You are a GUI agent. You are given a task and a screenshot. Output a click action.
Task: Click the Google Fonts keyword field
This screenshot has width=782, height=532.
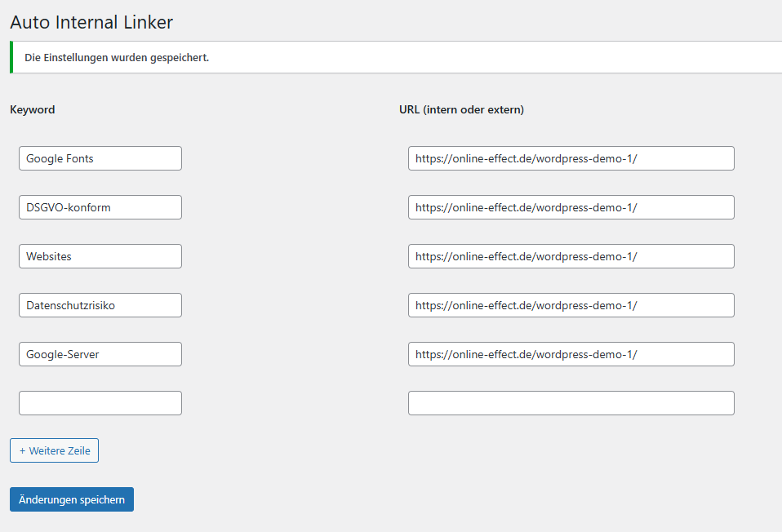[100, 158]
